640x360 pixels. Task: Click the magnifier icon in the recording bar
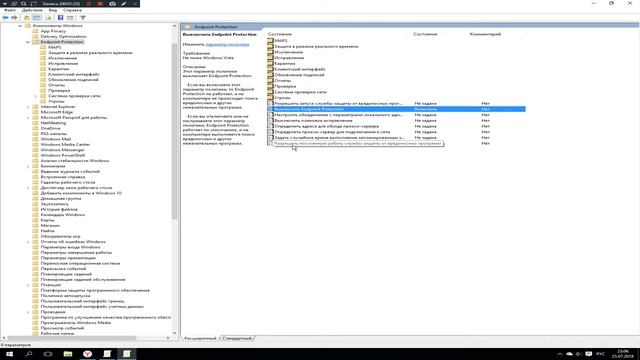click(x=24, y=4)
